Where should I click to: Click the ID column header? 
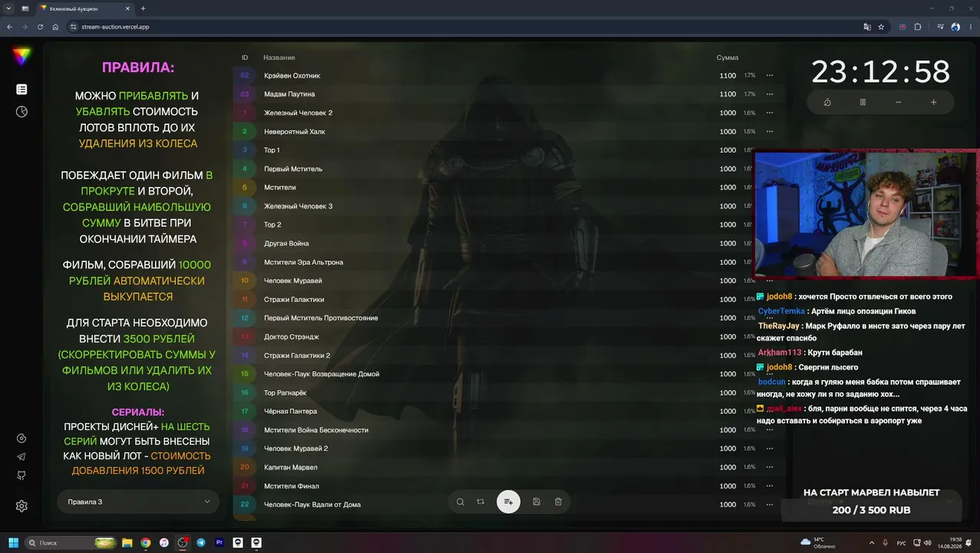click(x=245, y=58)
